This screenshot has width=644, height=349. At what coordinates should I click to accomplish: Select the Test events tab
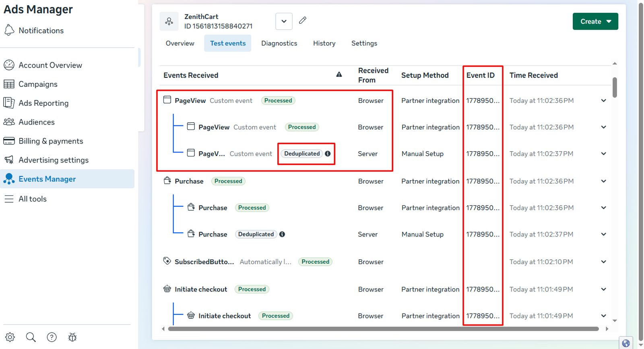click(x=228, y=43)
